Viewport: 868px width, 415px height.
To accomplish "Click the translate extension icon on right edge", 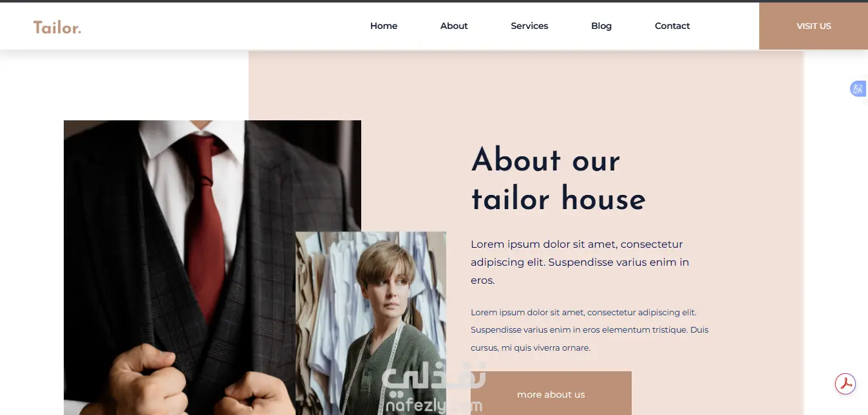I will (x=858, y=89).
